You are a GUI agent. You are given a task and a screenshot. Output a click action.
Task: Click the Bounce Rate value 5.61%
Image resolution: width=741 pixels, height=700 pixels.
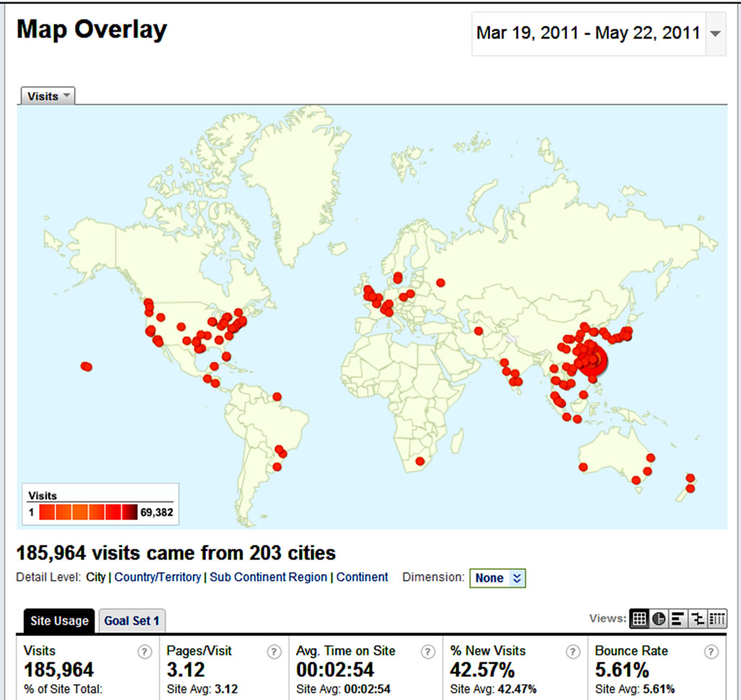[x=622, y=670]
